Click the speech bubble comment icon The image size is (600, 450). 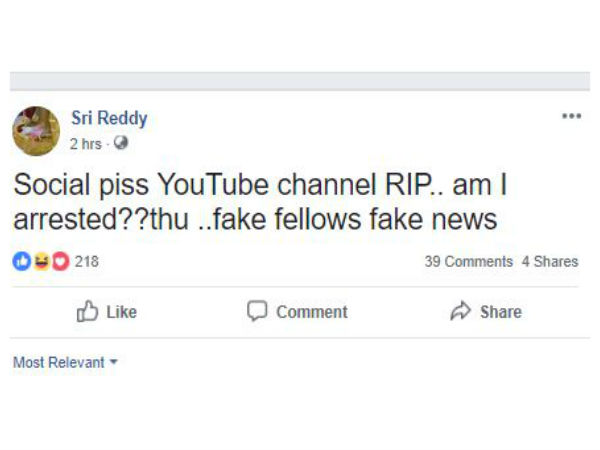point(258,312)
